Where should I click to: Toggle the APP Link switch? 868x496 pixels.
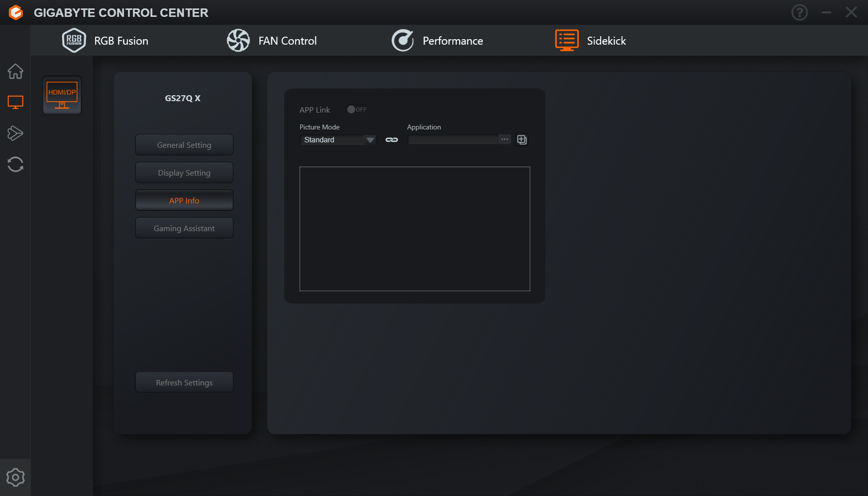pos(357,110)
